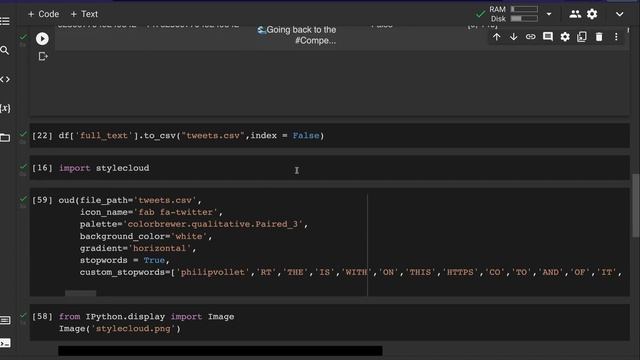The width and height of the screenshot is (640, 360).
Task: Open notebook settings gear in the header
Action: tap(592, 14)
